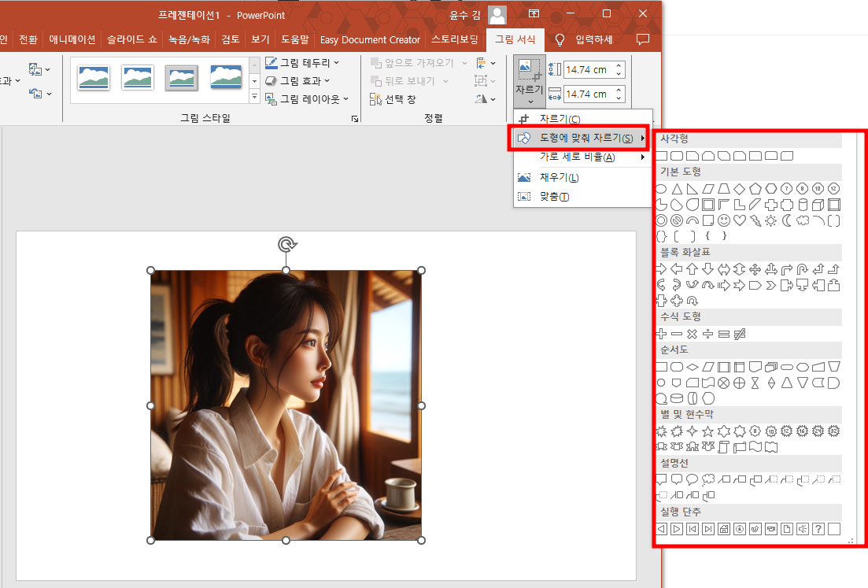Select the cloud shape in basic shapes
This screenshot has width=868, height=588.
pyautogui.click(x=804, y=220)
